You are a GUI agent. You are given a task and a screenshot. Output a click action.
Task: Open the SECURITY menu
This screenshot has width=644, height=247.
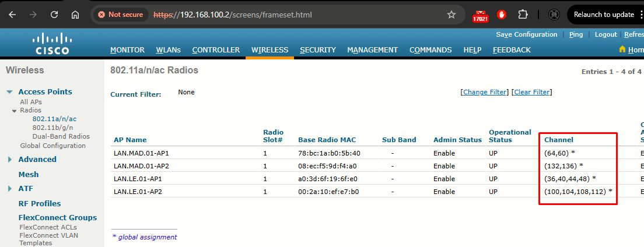coord(318,50)
